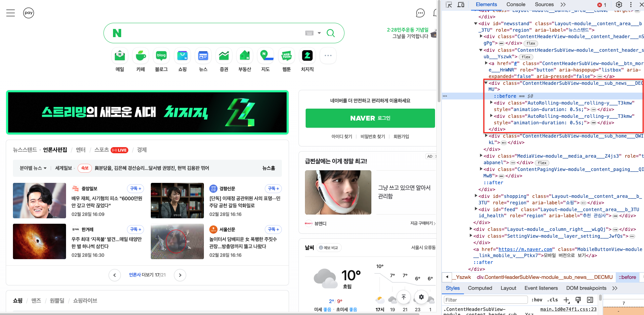This screenshot has width=644, height=315.
Task: Click the scroll-to-top arrow button
Action: [403, 297]
